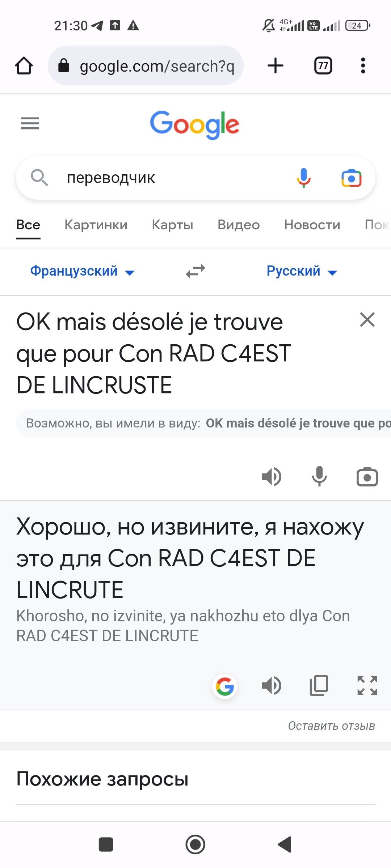This screenshot has height=868, width=391.
Task: Open Google Lens camera search
Action: [351, 178]
